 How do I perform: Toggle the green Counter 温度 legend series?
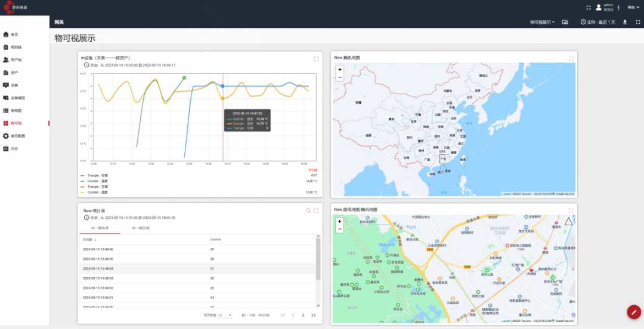95,181
